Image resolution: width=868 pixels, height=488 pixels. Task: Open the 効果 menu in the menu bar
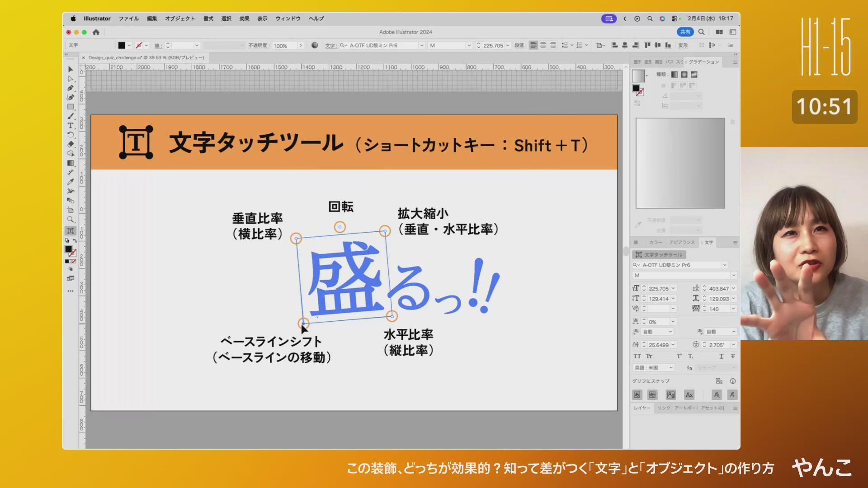coord(244,19)
